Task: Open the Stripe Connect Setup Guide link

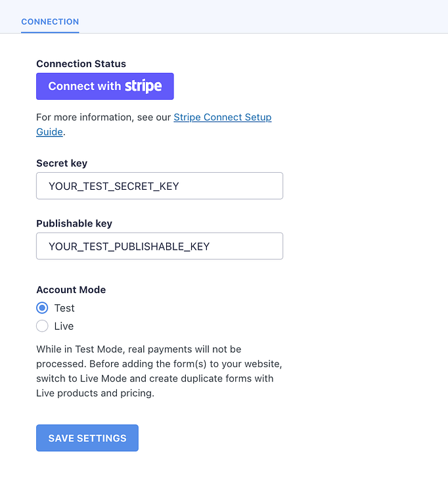Action: pos(222,118)
